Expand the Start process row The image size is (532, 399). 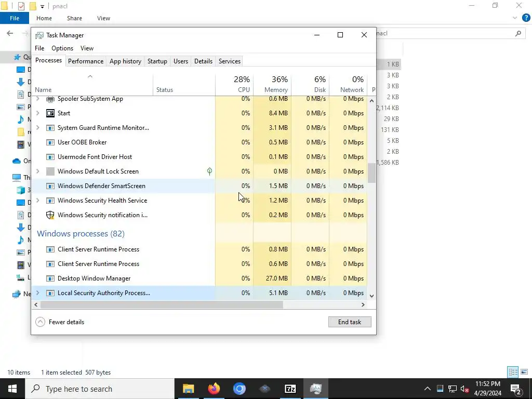click(37, 113)
